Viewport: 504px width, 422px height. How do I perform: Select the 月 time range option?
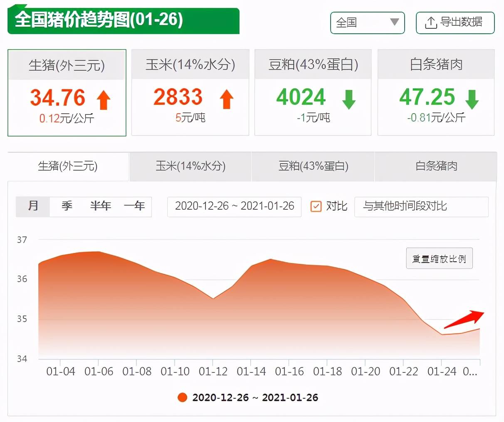pos(33,206)
